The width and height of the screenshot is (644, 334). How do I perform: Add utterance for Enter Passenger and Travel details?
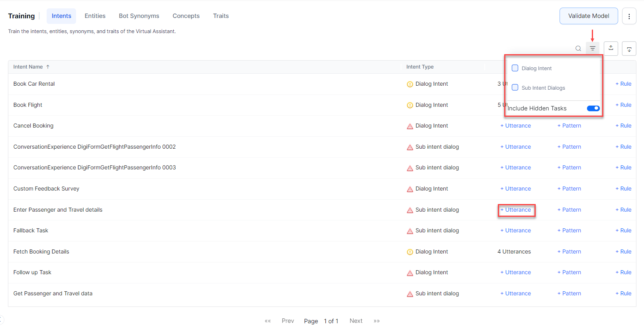[x=516, y=210]
